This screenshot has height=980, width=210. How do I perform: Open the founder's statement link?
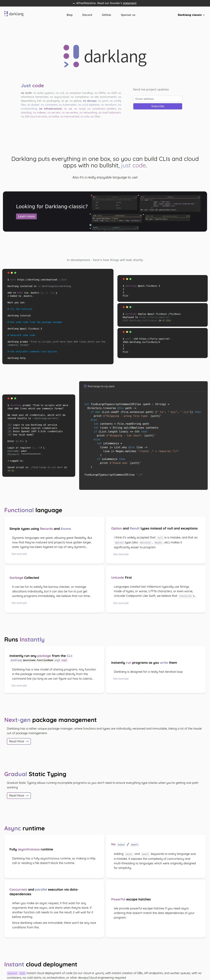pyautogui.click(x=130, y=3)
